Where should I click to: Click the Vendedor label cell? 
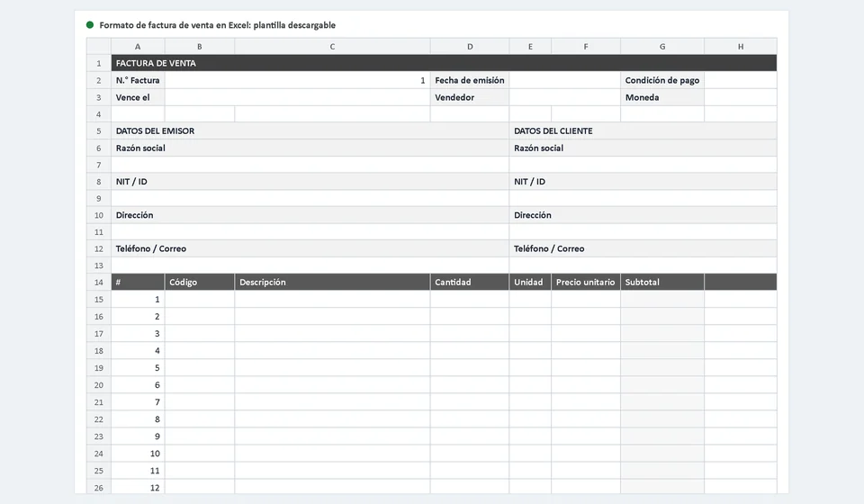click(470, 97)
